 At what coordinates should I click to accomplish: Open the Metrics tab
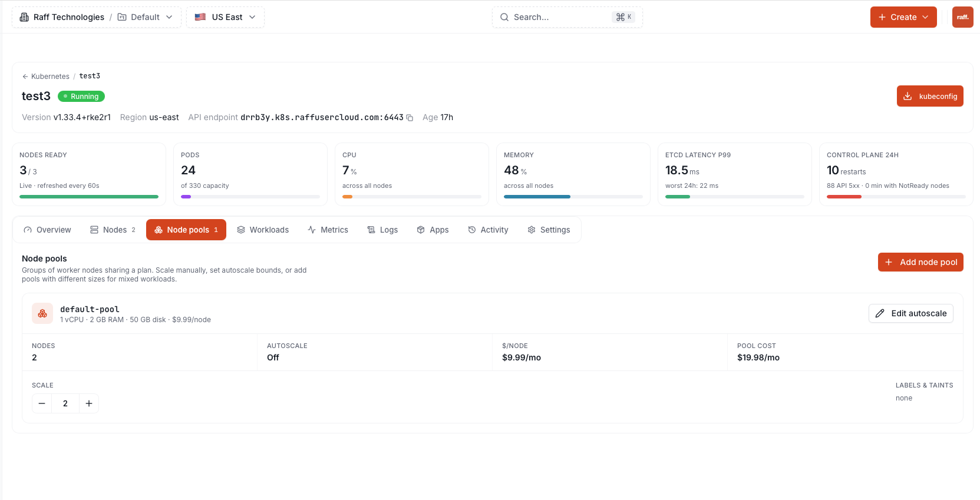pos(328,230)
